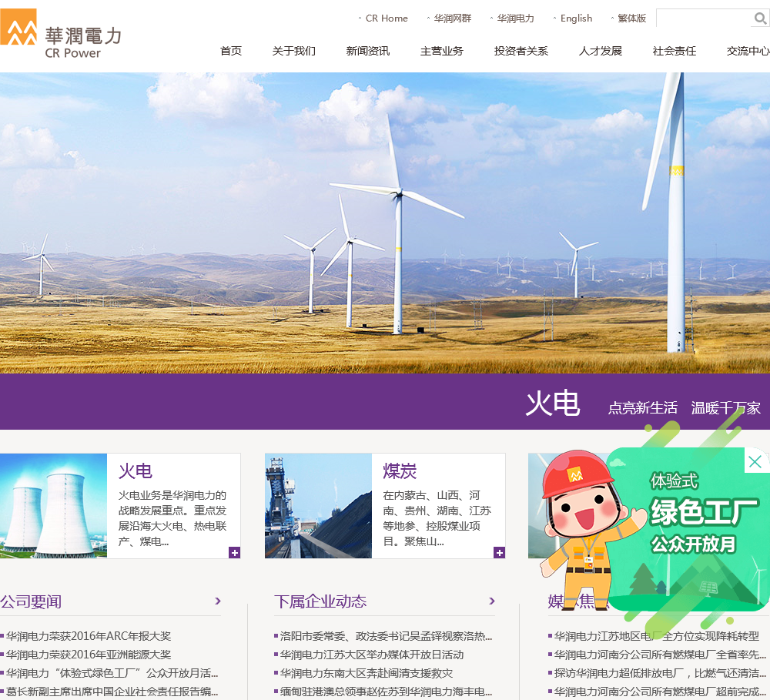Open the 火电 card heading
The image size is (770, 700).
click(136, 471)
